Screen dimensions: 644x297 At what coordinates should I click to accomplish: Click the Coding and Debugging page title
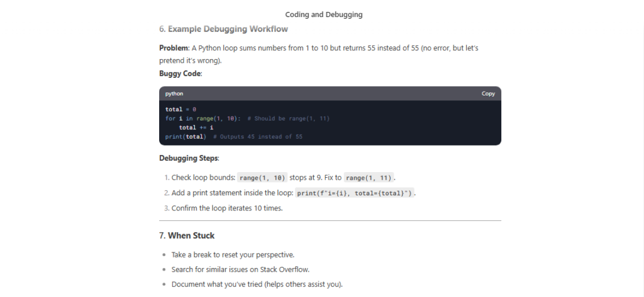click(x=324, y=14)
